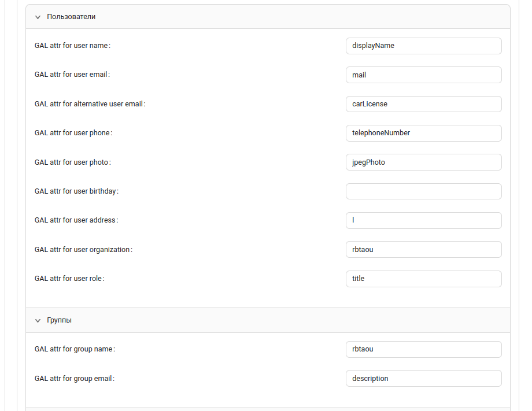Viewport: 532px width, 411px height.
Task: Focus the group name field with rbtaou
Action: tap(423, 349)
